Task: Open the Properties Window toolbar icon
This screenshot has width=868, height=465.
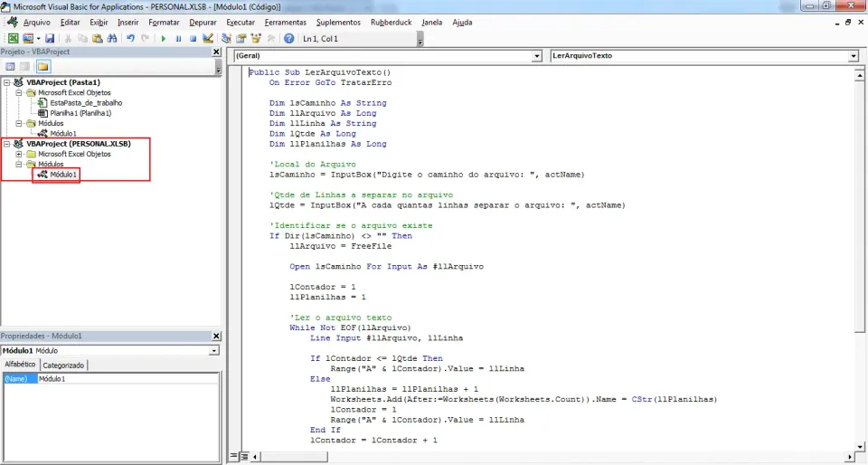Action: 241,38
